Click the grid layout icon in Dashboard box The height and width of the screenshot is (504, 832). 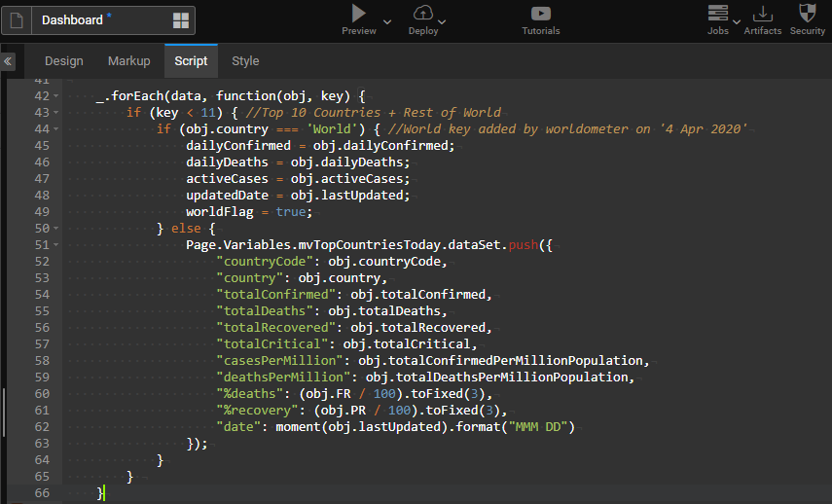181,20
